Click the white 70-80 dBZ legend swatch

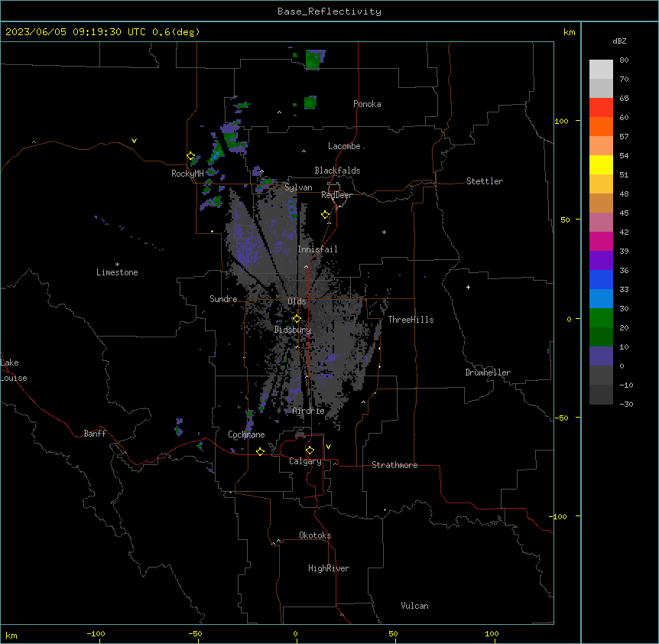pos(601,70)
